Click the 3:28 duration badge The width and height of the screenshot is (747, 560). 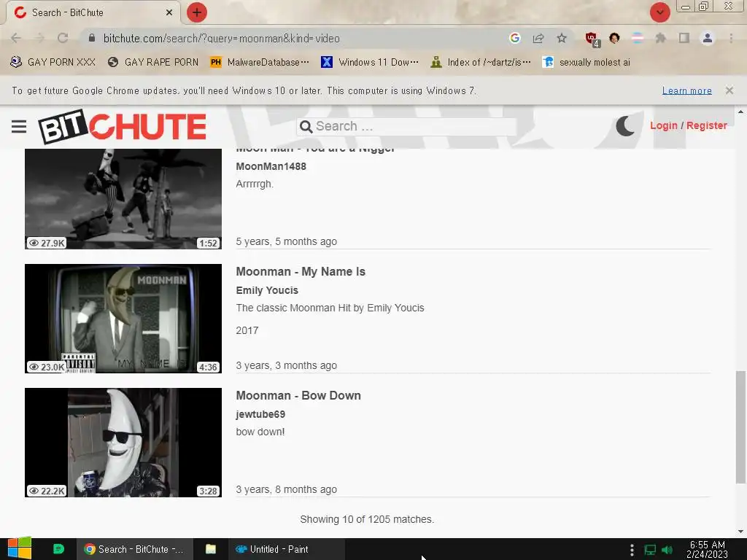(208, 491)
